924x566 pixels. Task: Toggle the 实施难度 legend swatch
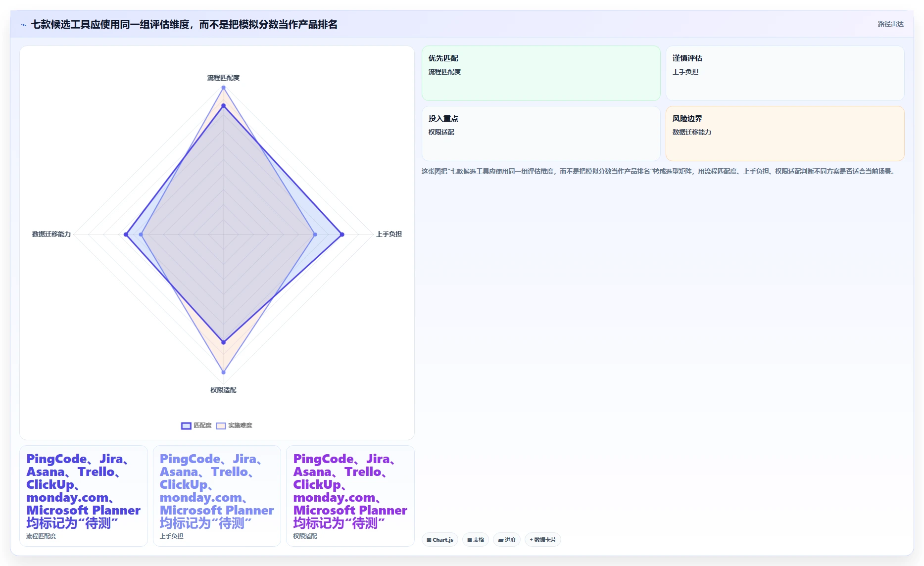pyautogui.click(x=221, y=425)
